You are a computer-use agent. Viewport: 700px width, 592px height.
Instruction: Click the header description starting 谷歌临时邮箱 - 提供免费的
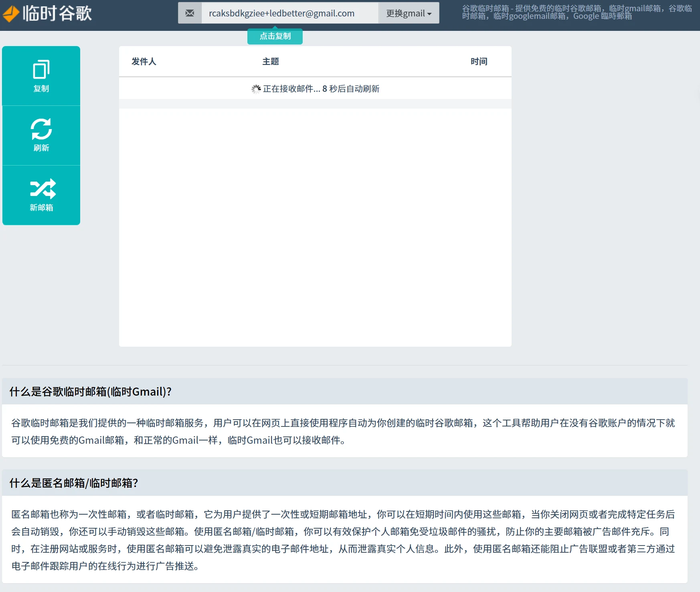point(577,12)
